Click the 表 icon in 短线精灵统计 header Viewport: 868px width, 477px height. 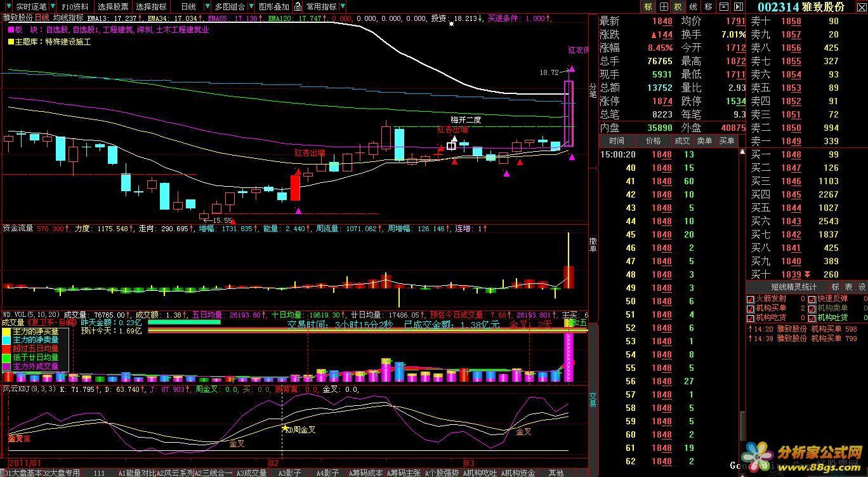click(849, 287)
